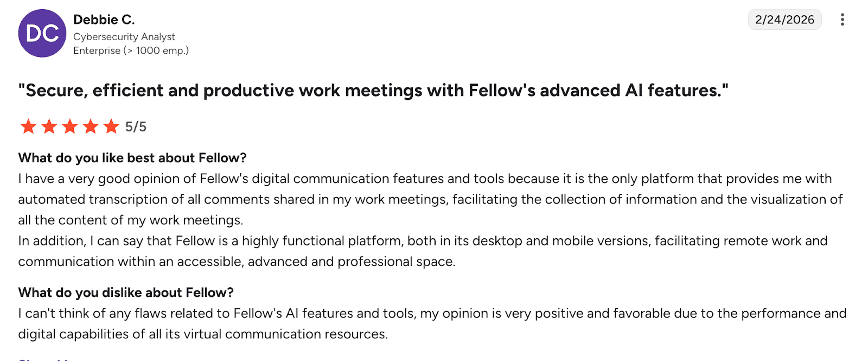
Task: Click the second rating star
Action: coord(49,127)
